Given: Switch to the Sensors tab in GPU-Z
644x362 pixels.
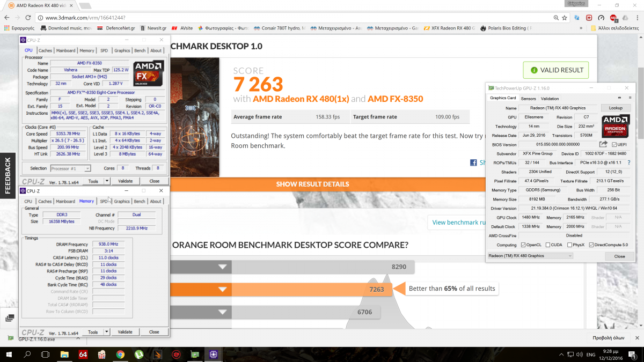Looking at the screenshot, I should pyautogui.click(x=528, y=99).
